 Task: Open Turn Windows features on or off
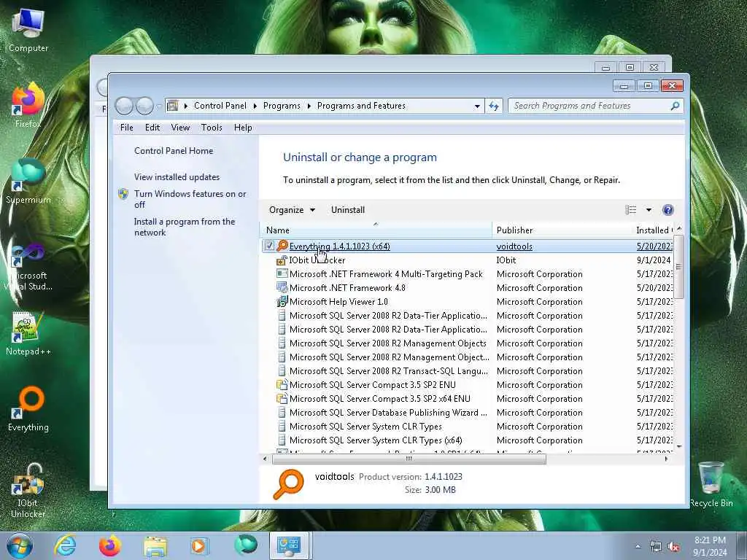(x=190, y=199)
